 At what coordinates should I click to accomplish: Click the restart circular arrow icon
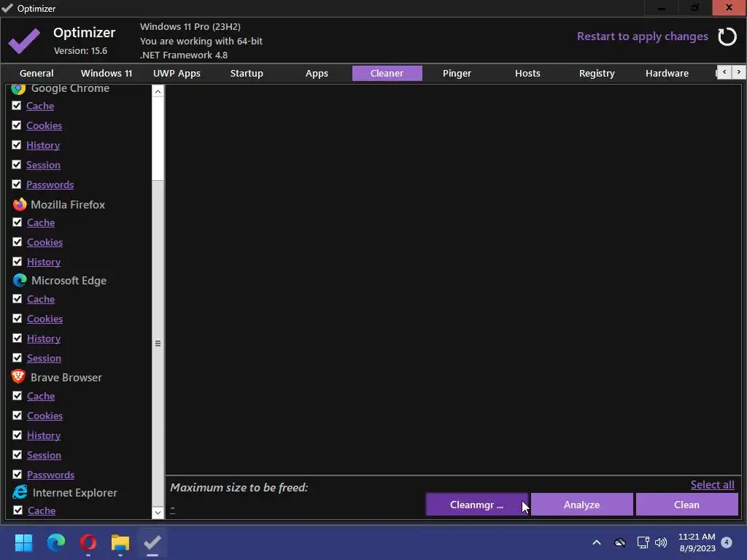727,36
